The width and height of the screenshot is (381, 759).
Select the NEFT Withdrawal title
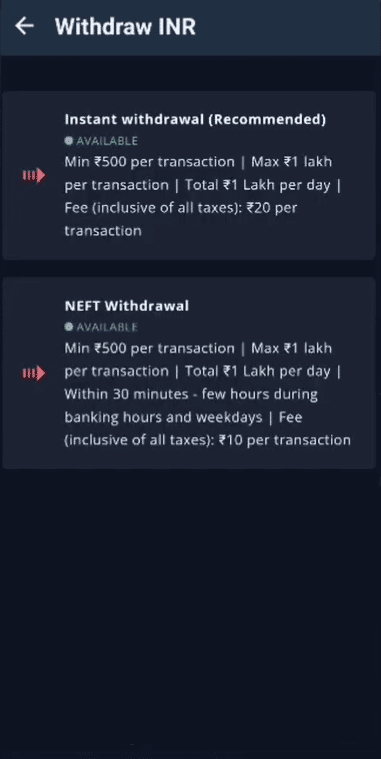127,305
